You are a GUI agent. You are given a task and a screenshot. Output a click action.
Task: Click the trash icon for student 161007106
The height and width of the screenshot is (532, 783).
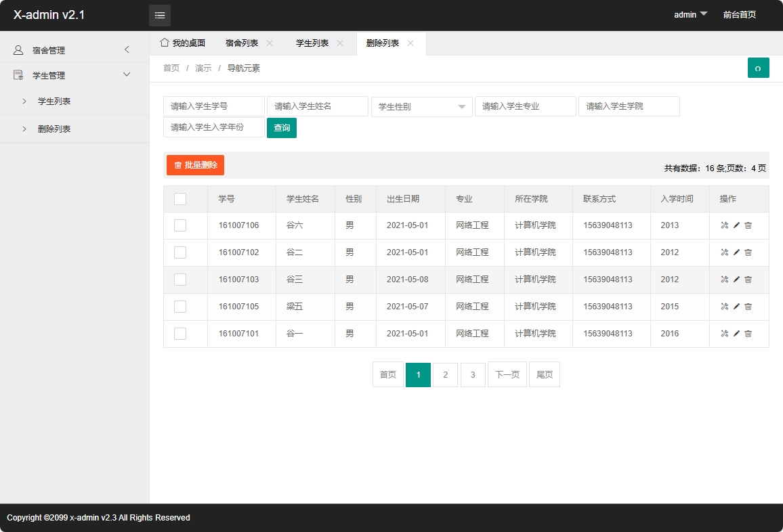click(748, 225)
